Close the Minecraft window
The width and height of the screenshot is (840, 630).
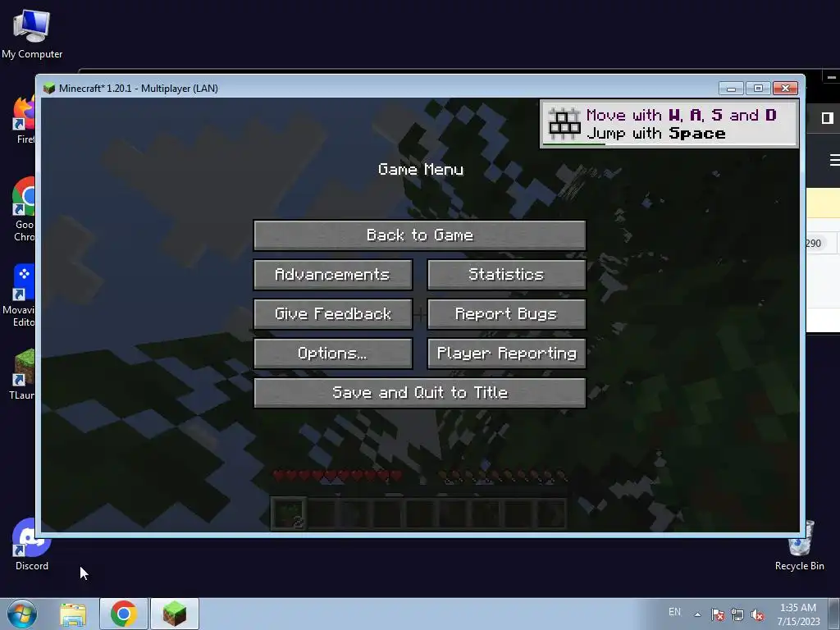785,89
